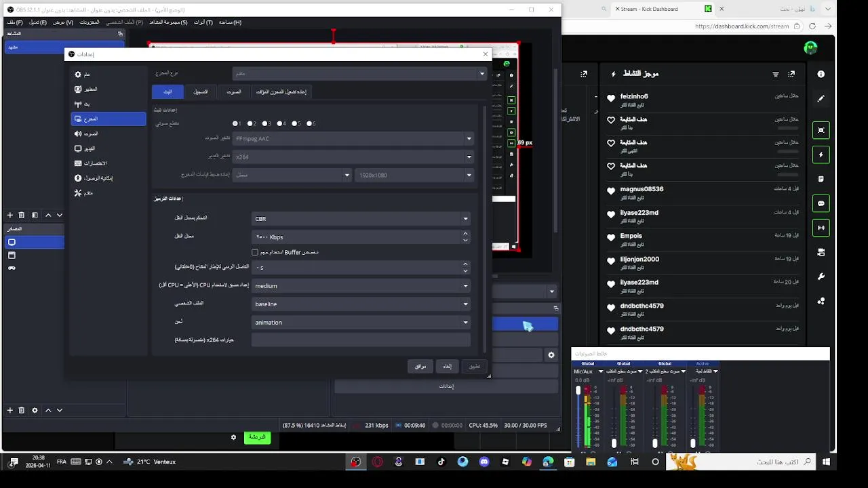Switch to Replay Buffer tab

click(x=281, y=91)
